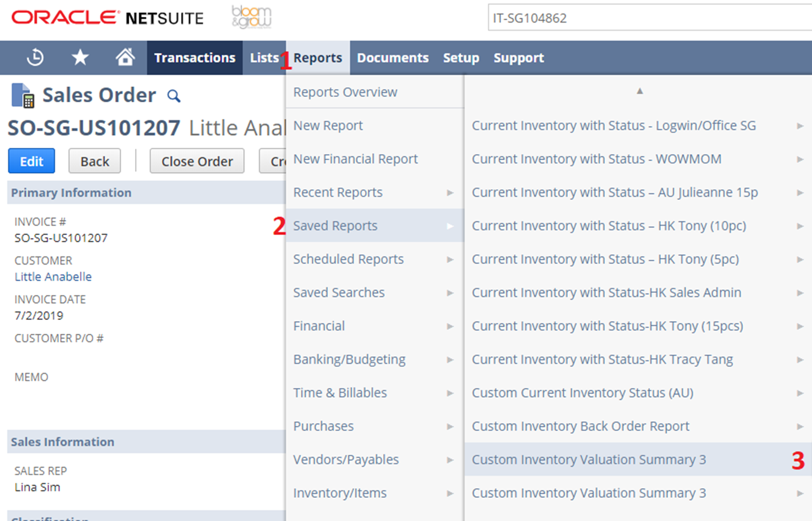
Task: Open Current Inventory with Status – HK Tony (5pc)
Action: 638,259
